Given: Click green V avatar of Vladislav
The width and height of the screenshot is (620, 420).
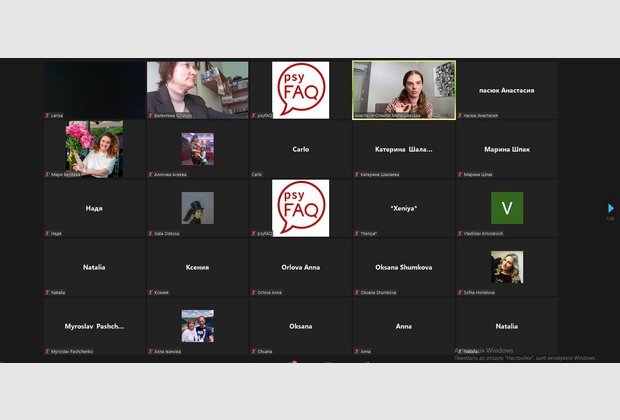Looking at the screenshot, I should pos(506,207).
